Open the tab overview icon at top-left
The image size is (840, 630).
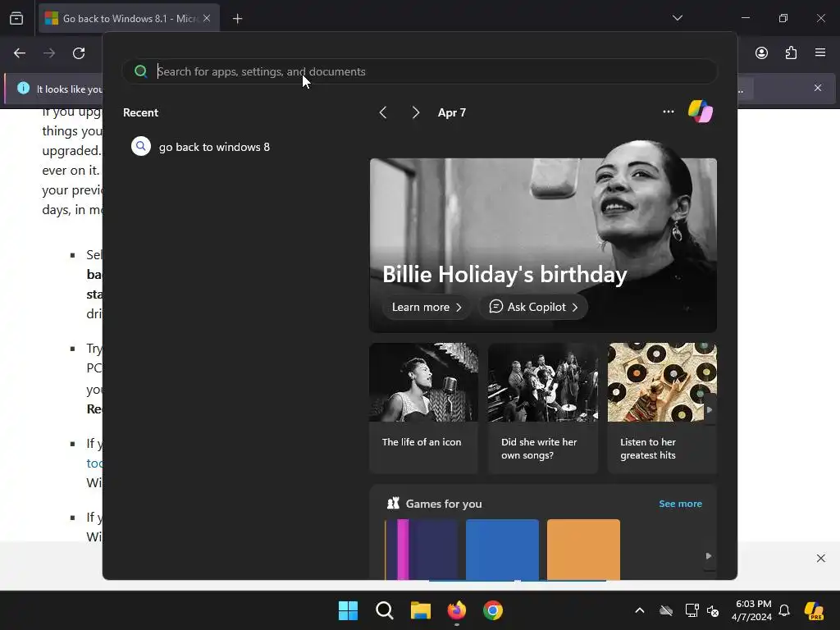[16, 18]
